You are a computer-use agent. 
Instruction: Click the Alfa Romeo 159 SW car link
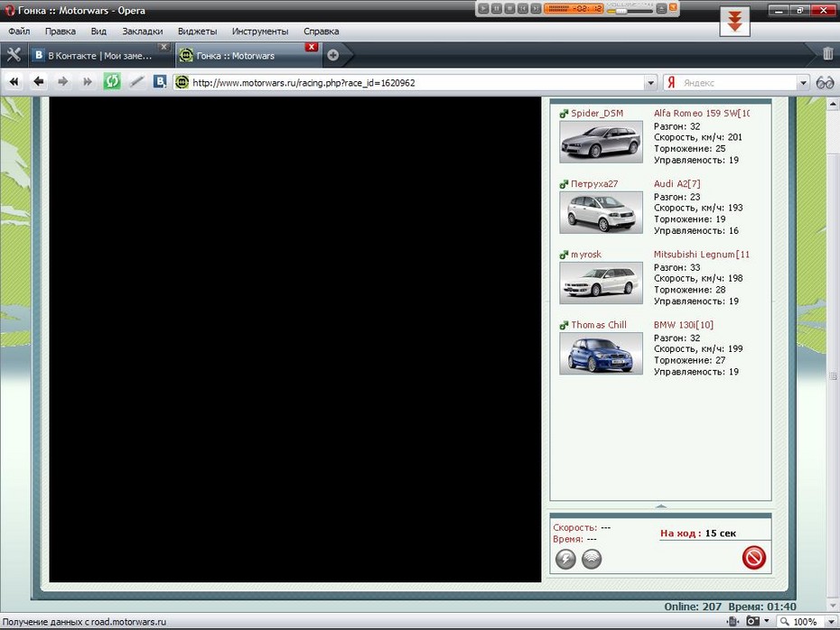coord(701,114)
